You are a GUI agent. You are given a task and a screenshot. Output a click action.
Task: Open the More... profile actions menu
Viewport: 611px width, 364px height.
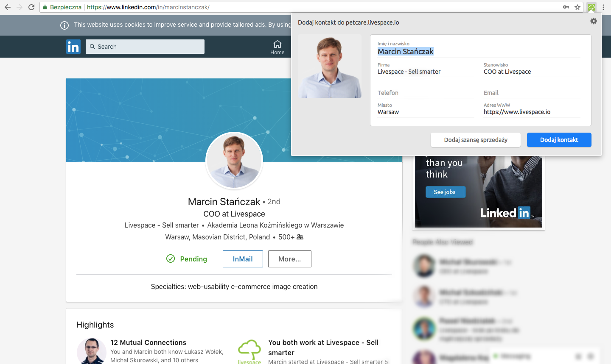coord(290,259)
